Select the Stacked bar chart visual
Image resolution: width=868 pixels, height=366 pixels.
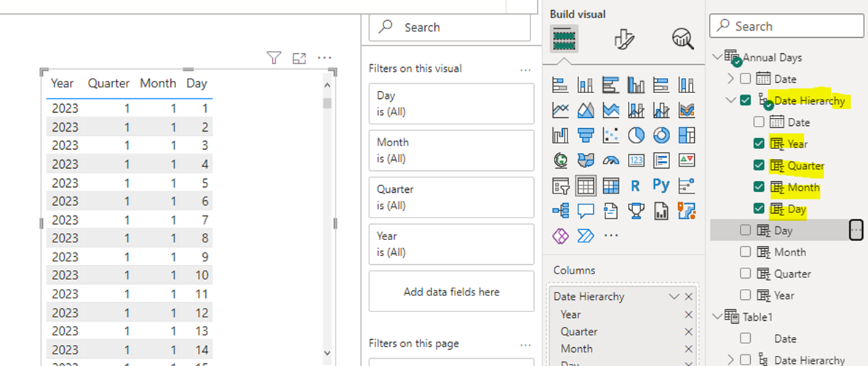(x=560, y=84)
